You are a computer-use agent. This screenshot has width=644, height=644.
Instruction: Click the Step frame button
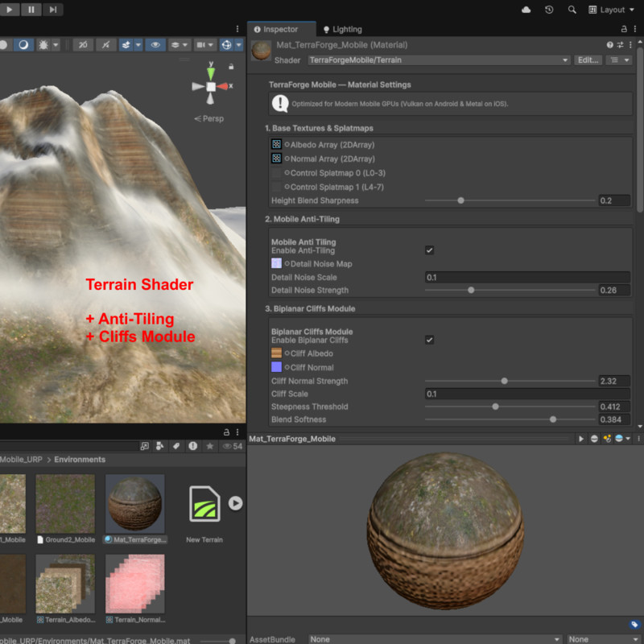coord(53,9)
